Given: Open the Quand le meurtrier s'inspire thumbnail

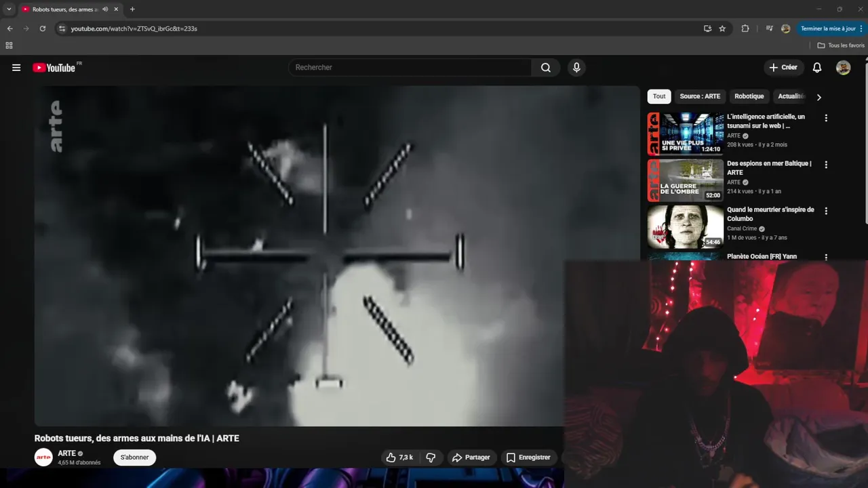Looking at the screenshot, I should coord(685,226).
